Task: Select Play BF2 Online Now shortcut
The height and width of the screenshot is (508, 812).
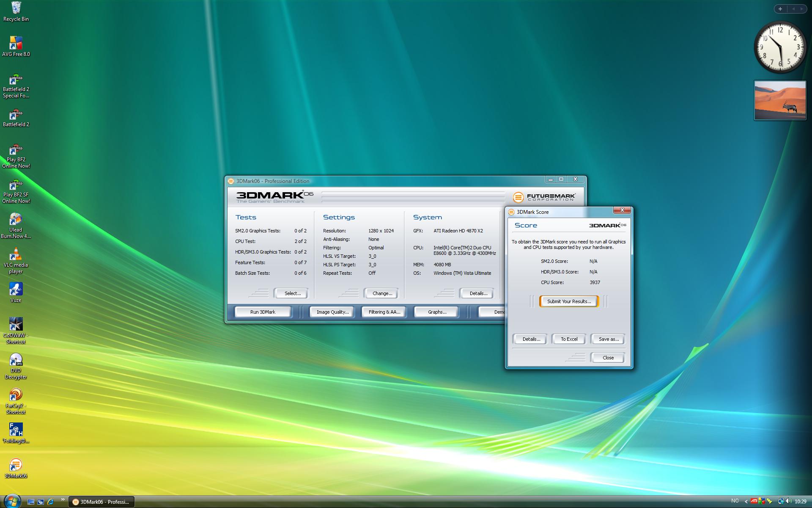Action: click(x=16, y=156)
